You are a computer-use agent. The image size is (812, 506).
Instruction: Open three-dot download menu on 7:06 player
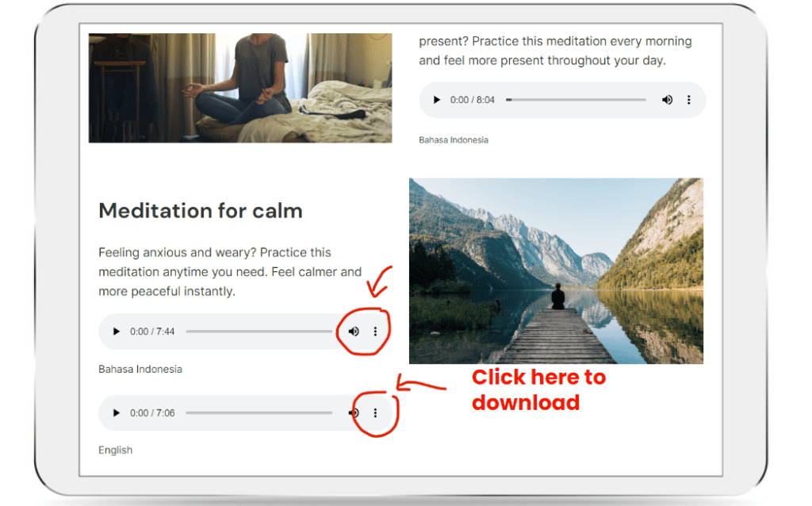coord(375,412)
